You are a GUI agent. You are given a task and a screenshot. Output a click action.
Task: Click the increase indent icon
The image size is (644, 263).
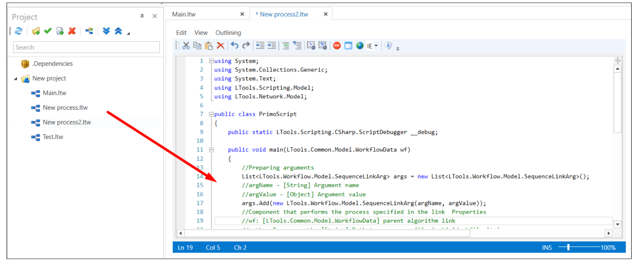coord(272,46)
